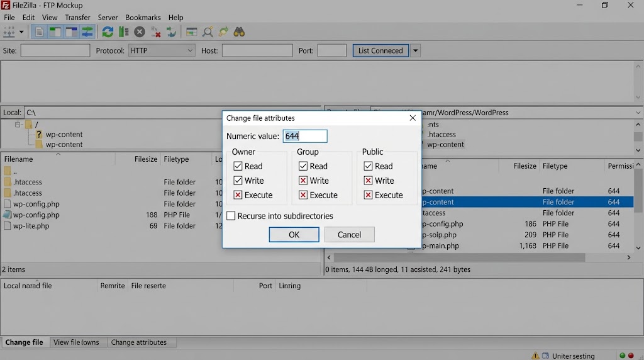Toggle Group Read checkbox
This screenshot has height=360, width=644.
(x=303, y=166)
